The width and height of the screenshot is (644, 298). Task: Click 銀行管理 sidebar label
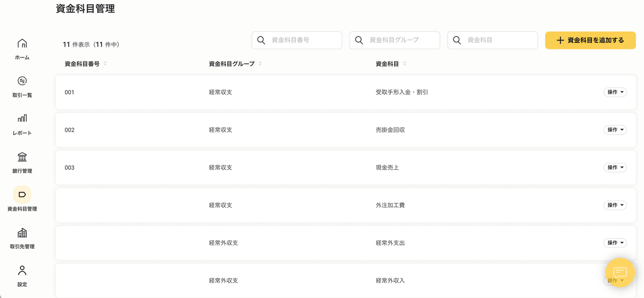point(22,171)
